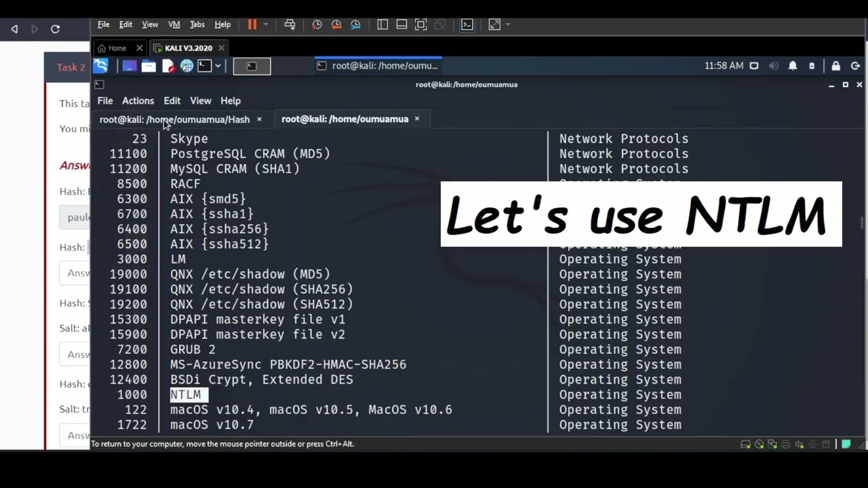868x488 pixels.
Task: Click the VMware sound card status icon
Action: click(800, 445)
